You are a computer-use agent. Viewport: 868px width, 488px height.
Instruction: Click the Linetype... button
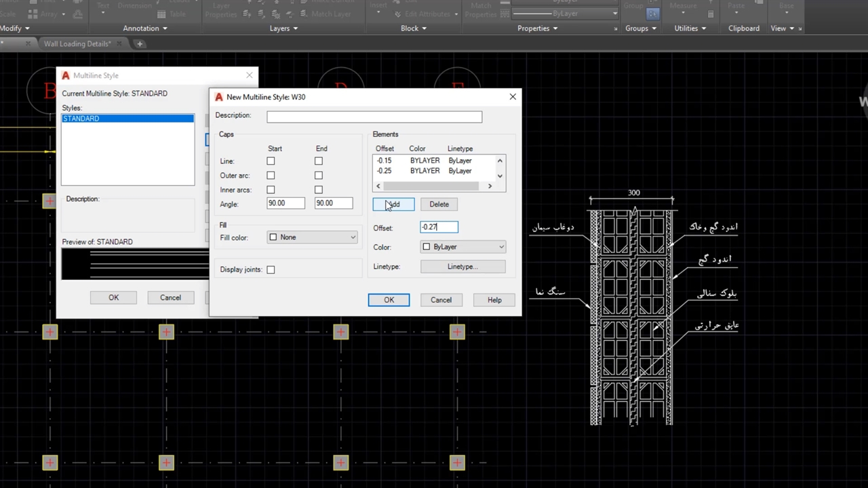[x=462, y=267]
